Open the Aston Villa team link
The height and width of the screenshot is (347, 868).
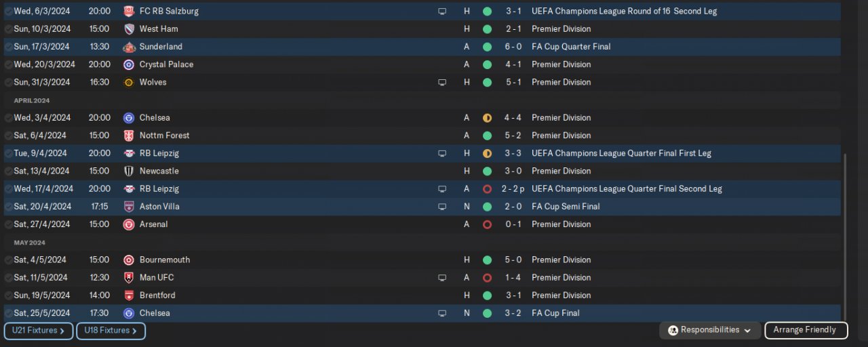(159, 207)
